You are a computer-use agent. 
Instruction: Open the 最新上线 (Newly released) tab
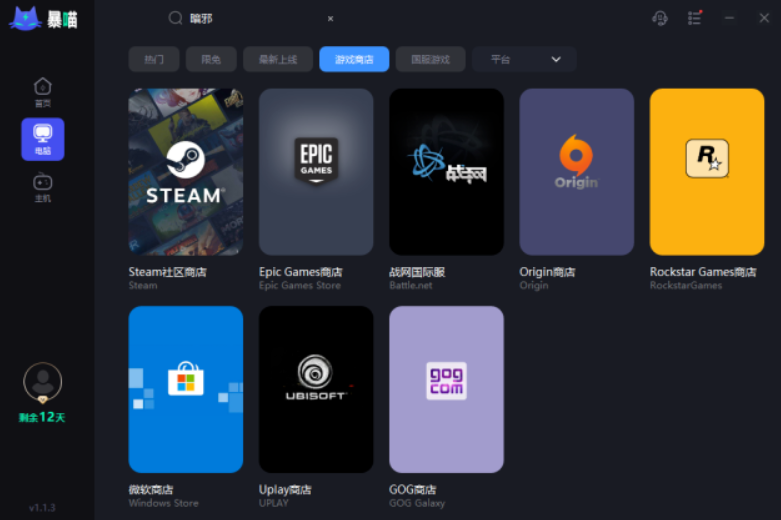pos(278,59)
